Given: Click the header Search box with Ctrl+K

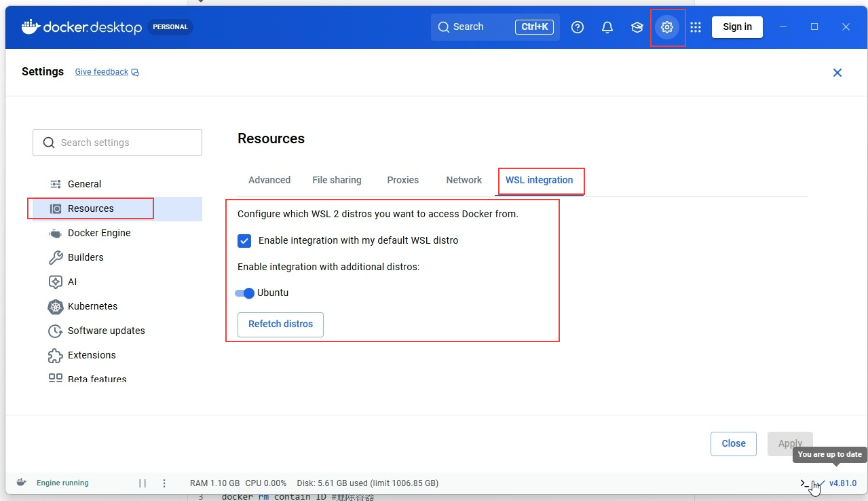Looking at the screenshot, I should (495, 27).
